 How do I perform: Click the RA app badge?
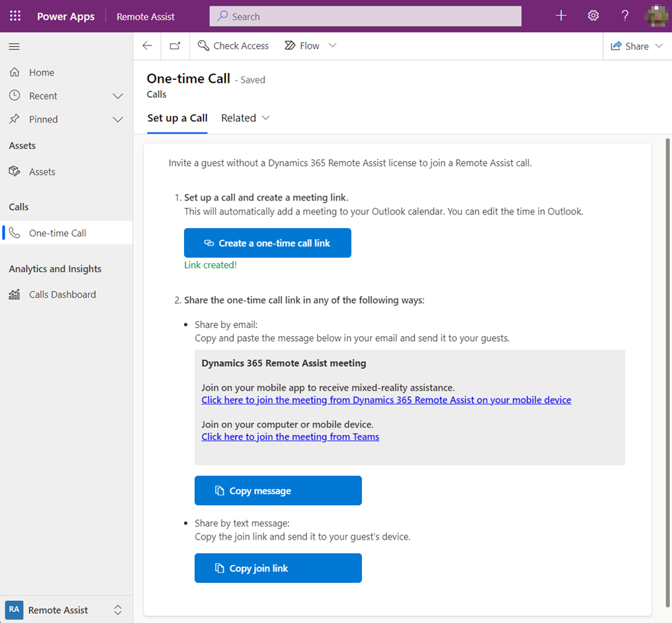[14, 609]
